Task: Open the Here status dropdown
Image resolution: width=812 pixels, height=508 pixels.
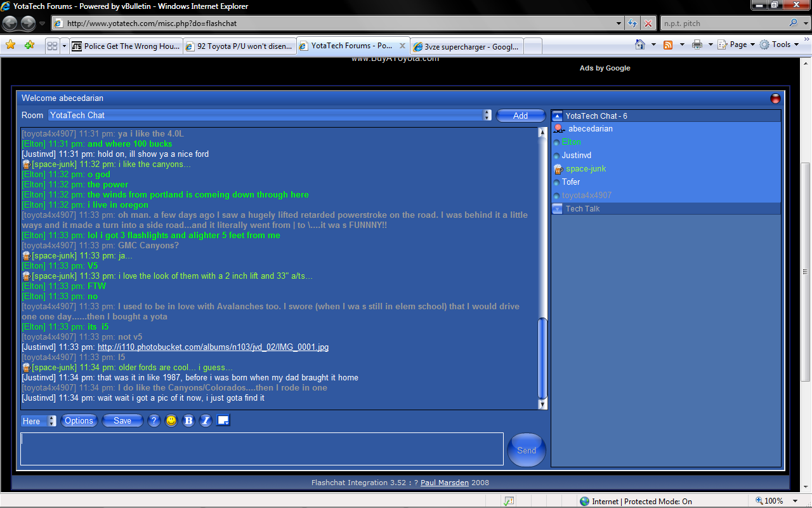Action: tap(52, 421)
